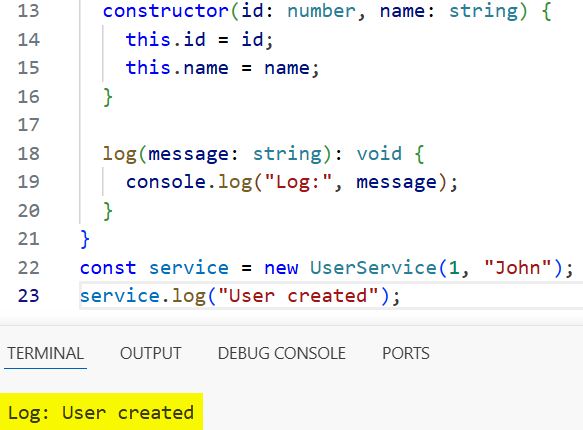Click 'this.id = id;' on line 14
Screen dimensions: 583x430
click(x=200, y=39)
